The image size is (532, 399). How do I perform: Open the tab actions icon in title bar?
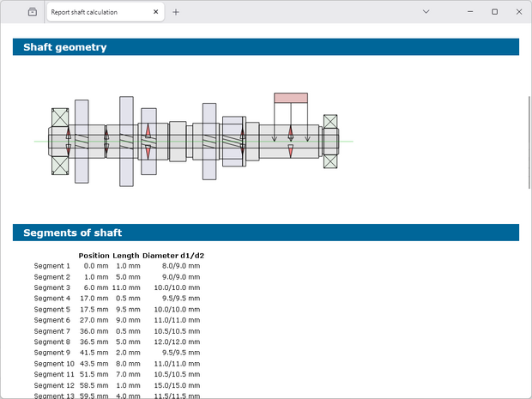[x=32, y=12]
